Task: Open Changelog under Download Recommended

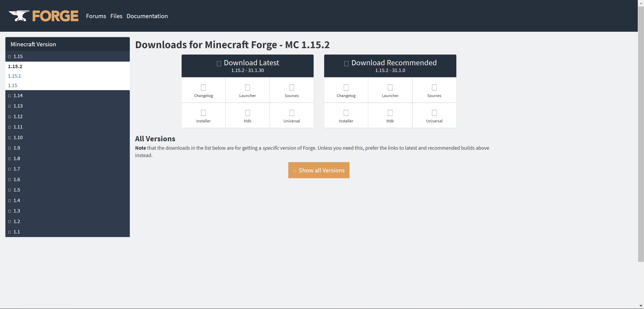Action: coord(346,90)
